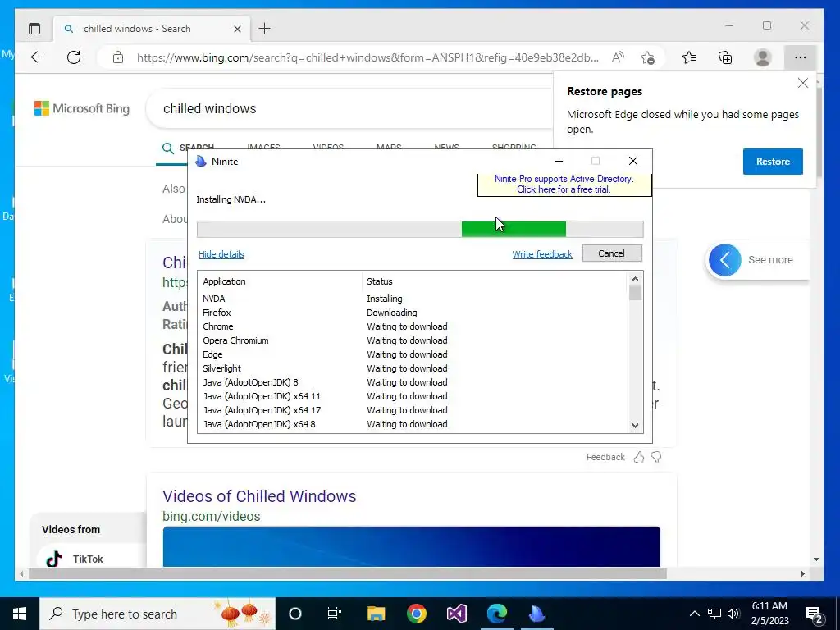
Task: Click the TikTok video source icon
Action: [54, 559]
